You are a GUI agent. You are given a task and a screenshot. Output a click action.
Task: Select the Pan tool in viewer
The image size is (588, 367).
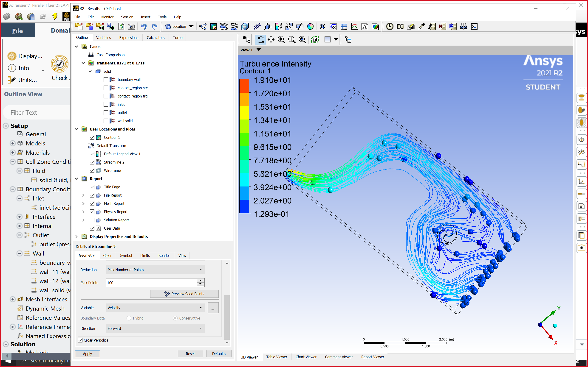click(x=271, y=39)
